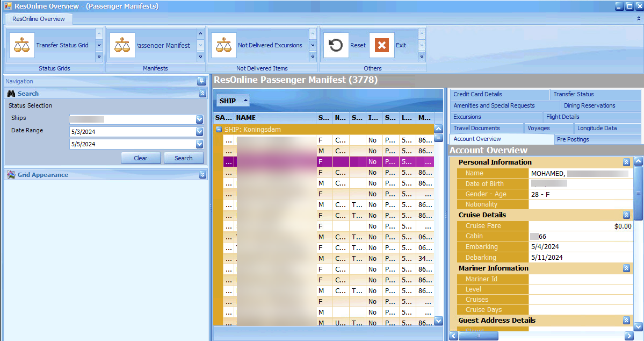Click the red Exit X icon

(x=382, y=45)
